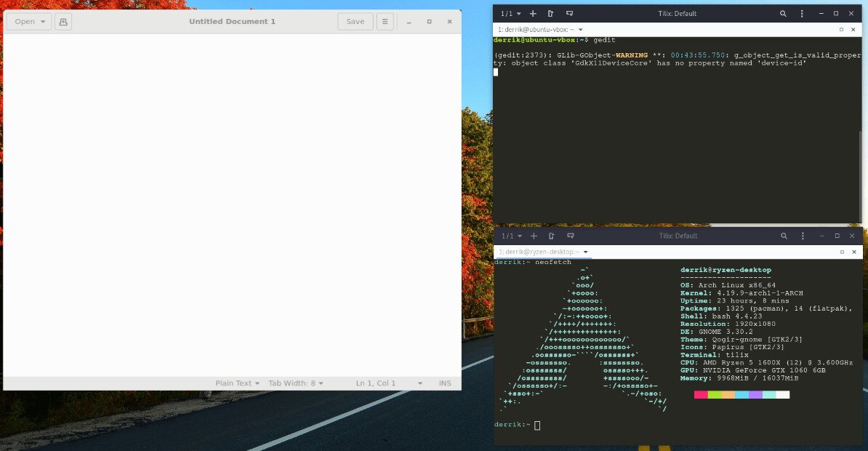Click inside the empty gedit text area
Screen dimensions: 868x451
(x=232, y=204)
